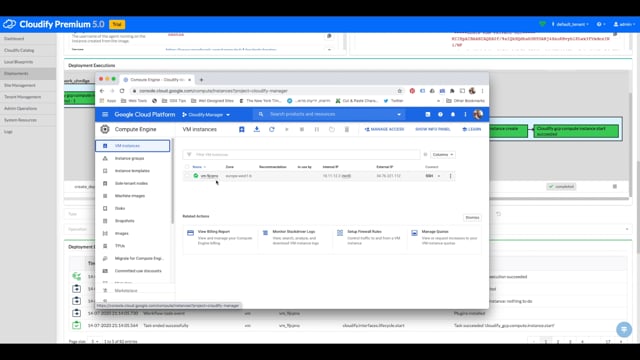Expand the search bar dropdown arrow
Viewport: 640px width, 360px height.
tap(399, 115)
